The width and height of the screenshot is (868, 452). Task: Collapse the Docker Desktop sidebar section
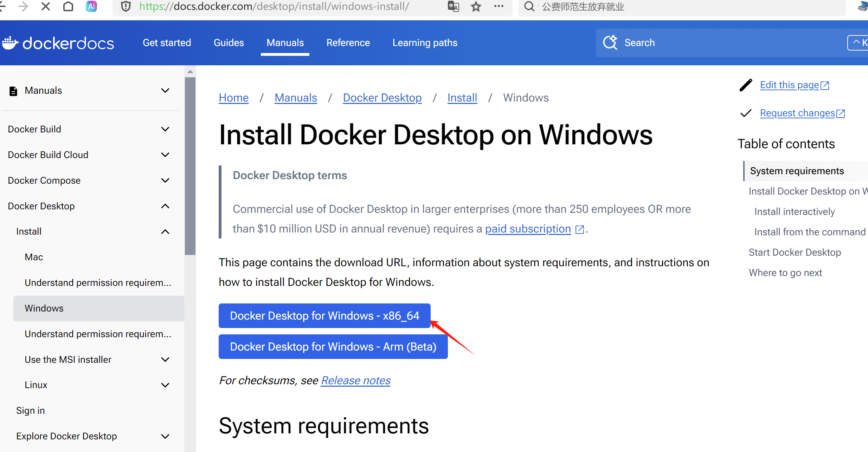pyautogui.click(x=165, y=206)
